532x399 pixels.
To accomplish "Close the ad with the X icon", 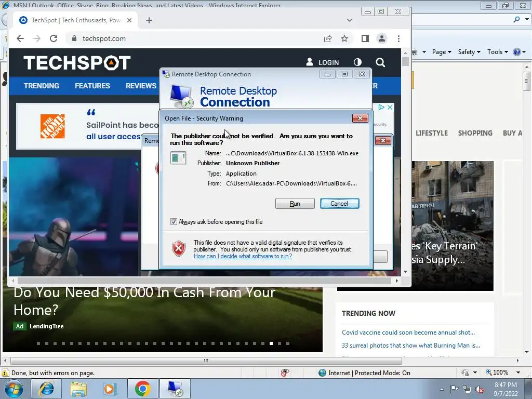I will point(390,107).
